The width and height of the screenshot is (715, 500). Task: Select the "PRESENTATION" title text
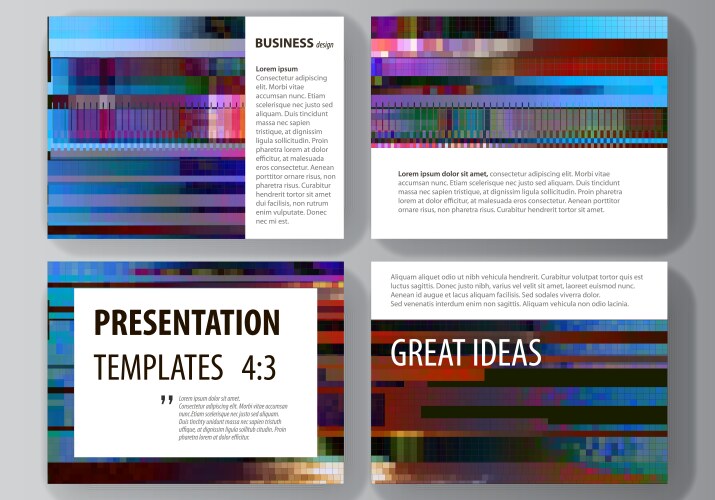pyautogui.click(x=186, y=324)
